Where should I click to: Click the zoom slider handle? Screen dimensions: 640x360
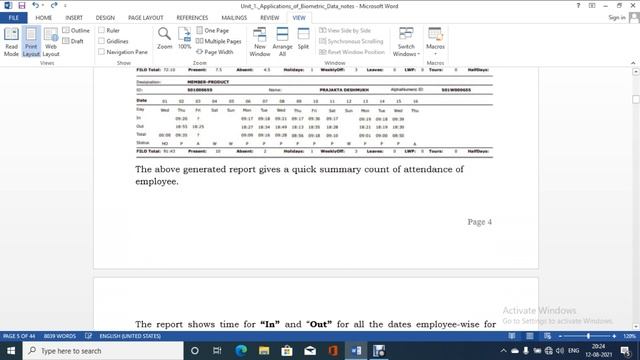pyautogui.click(x=588, y=336)
